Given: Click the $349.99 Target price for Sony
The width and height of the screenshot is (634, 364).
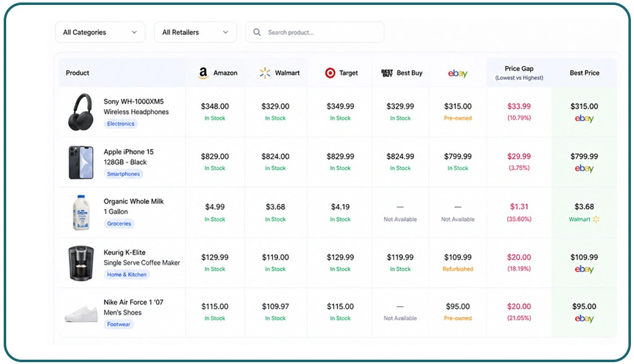Looking at the screenshot, I should pyautogui.click(x=340, y=106).
